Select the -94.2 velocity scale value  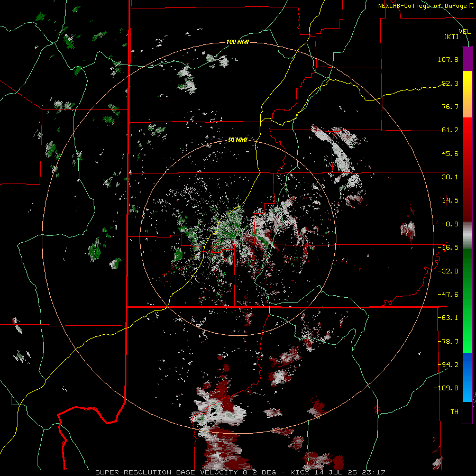point(448,365)
